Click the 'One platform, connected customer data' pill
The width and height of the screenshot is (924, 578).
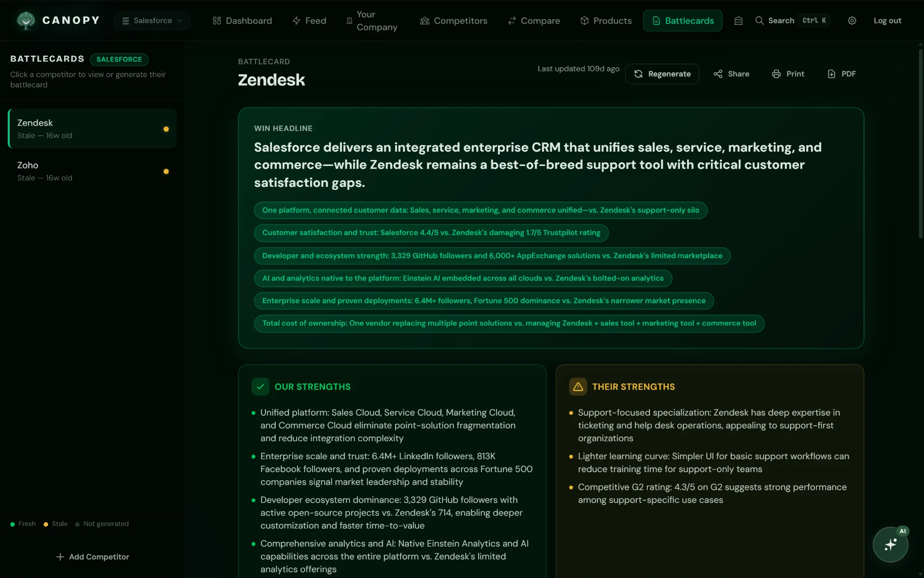(480, 210)
